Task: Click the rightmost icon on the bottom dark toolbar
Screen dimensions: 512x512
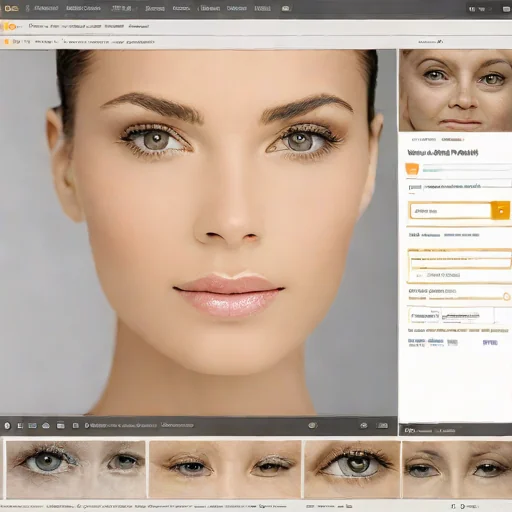Action: [x=382, y=425]
